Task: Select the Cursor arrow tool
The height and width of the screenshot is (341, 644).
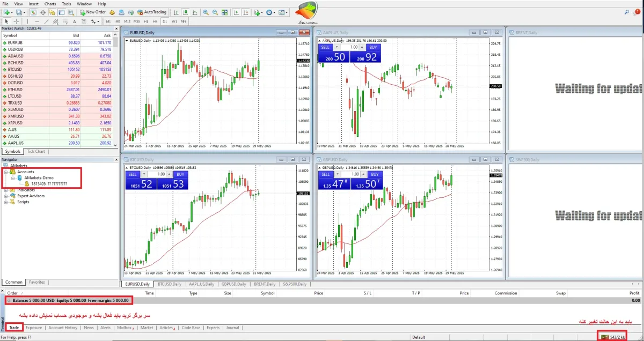Action: (6, 21)
